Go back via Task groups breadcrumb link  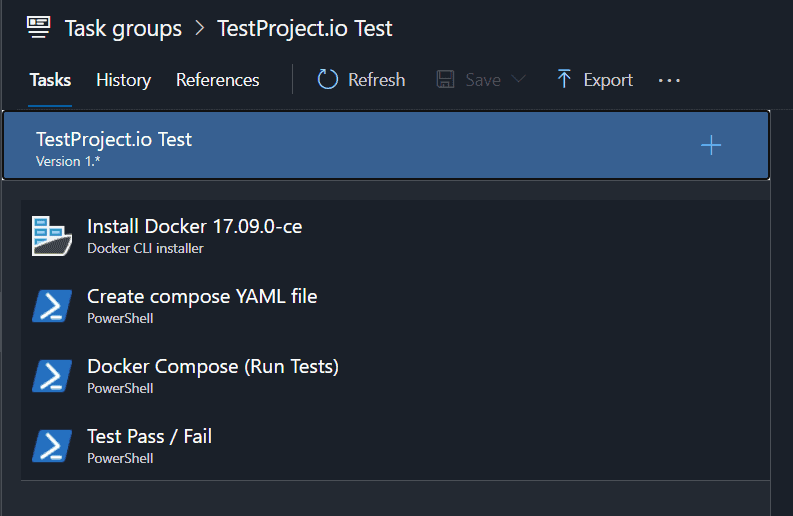123,28
